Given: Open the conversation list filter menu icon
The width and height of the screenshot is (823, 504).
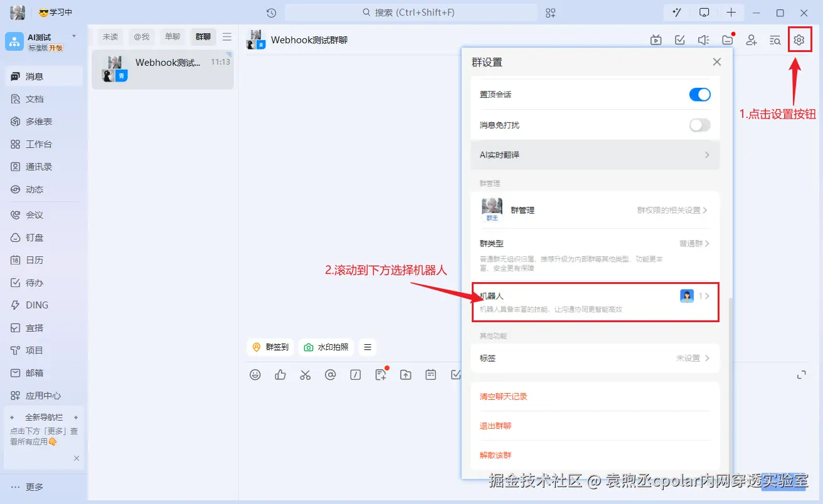Looking at the screenshot, I should (x=227, y=37).
